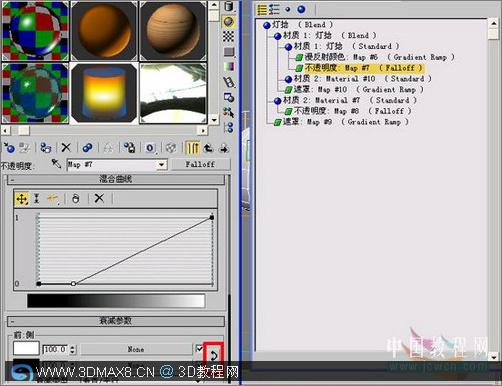Screen dimensions: 502x386
Task: Click the 100.0 amount input field
Action: tap(56, 350)
